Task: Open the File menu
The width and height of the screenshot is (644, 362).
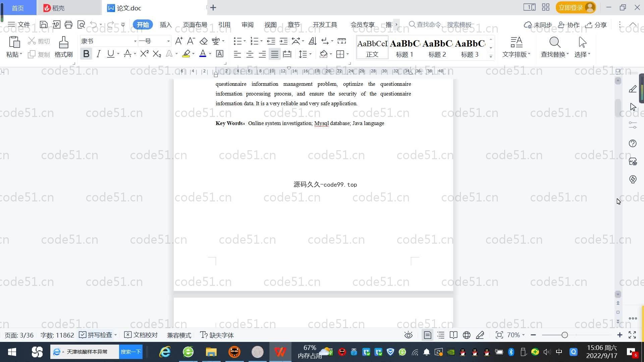Action: click(19, 24)
